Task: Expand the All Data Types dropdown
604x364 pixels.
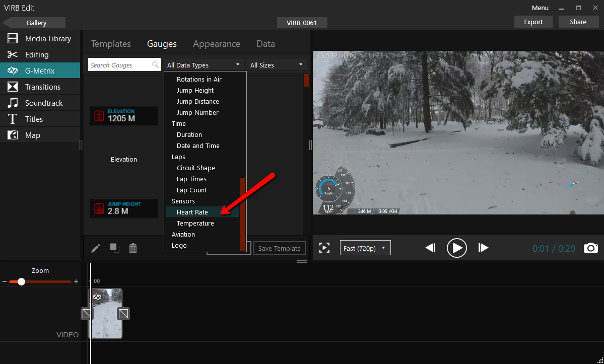Action: pyautogui.click(x=204, y=65)
